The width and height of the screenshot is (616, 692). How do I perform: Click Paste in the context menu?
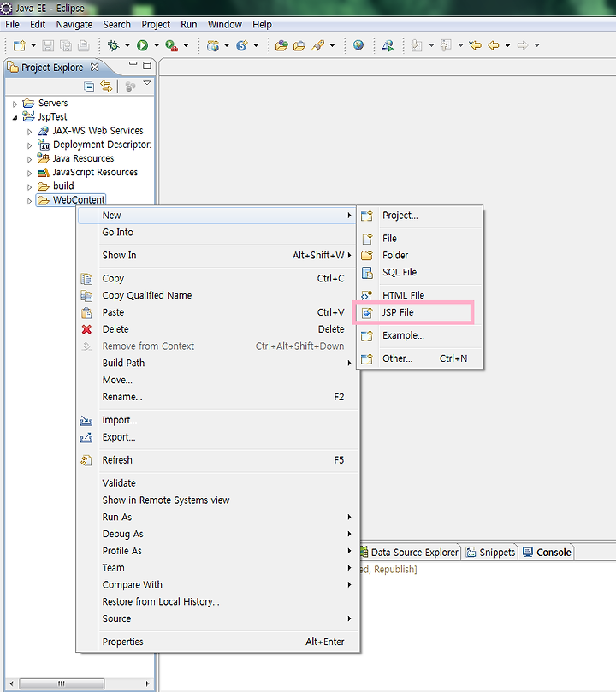pyautogui.click(x=217, y=312)
